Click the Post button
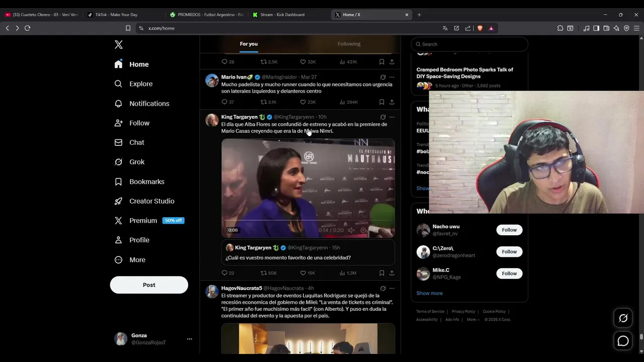644x362 pixels. point(149,285)
